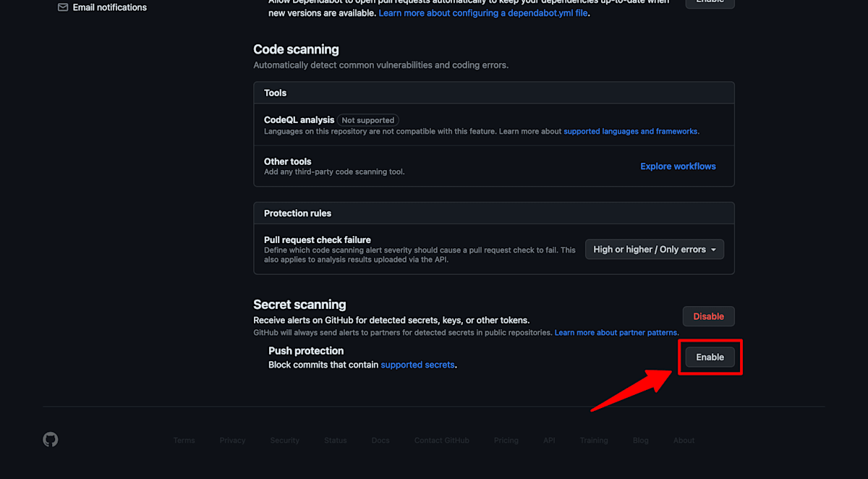Click Blog in footer
The width and height of the screenshot is (868, 479).
(x=641, y=441)
